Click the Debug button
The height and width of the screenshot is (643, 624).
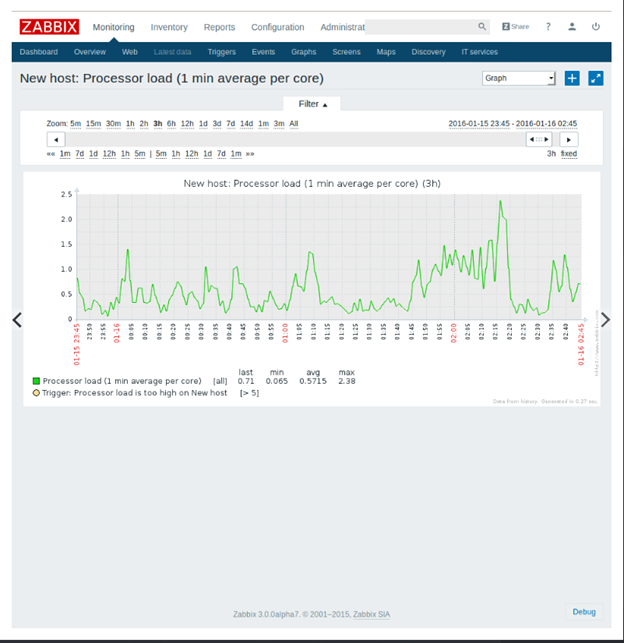point(583,611)
